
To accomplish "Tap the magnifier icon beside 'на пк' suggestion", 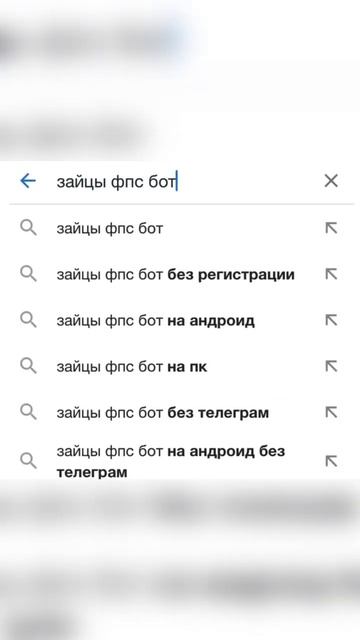I will coord(28,367).
